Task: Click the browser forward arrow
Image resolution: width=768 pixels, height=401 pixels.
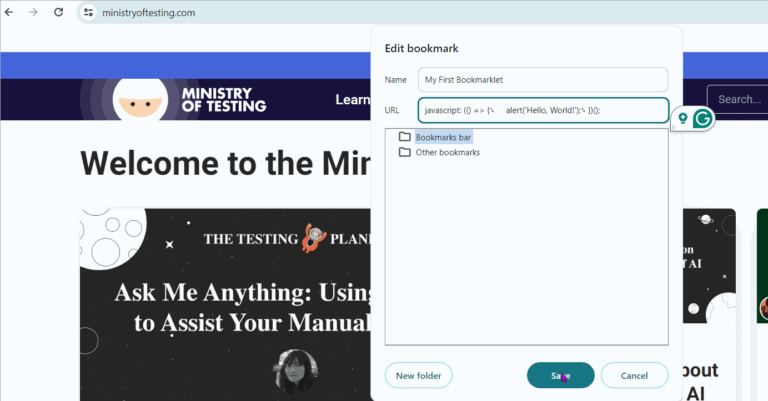Action: coord(33,12)
